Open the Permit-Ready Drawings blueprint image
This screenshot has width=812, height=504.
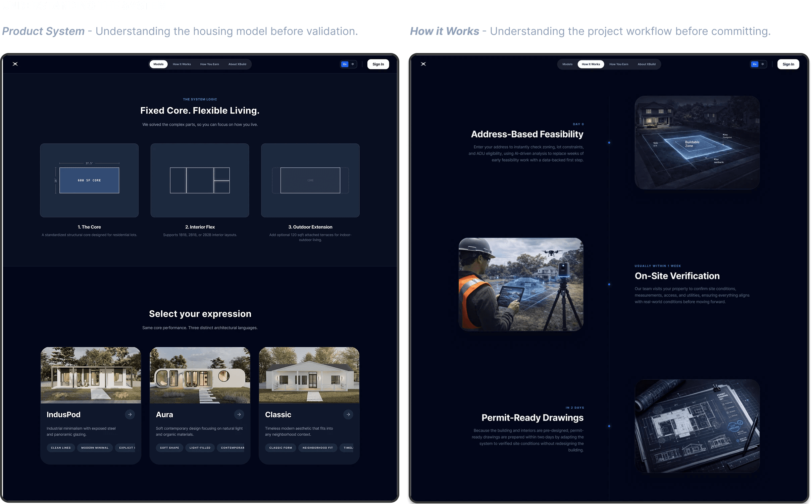pyautogui.click(x=697, y=426)
